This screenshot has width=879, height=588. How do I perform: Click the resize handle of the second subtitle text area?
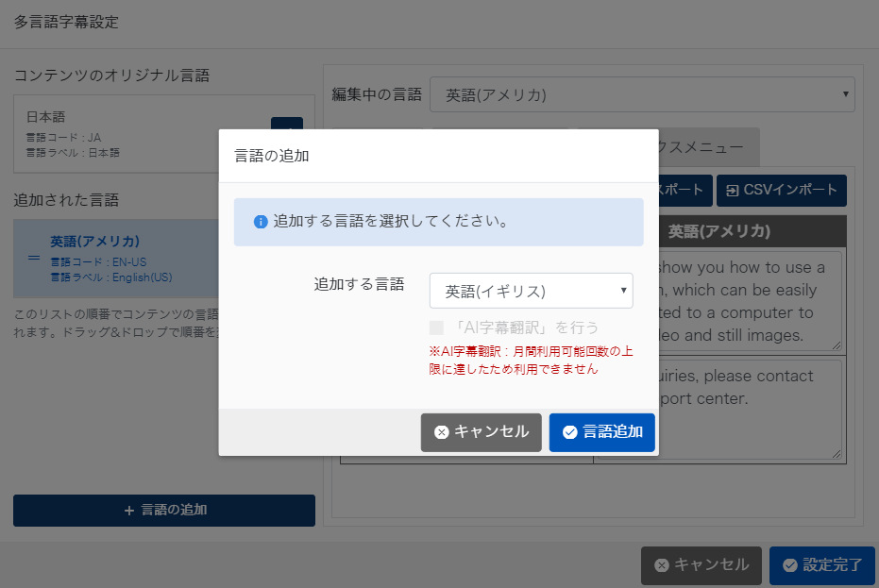836,454
